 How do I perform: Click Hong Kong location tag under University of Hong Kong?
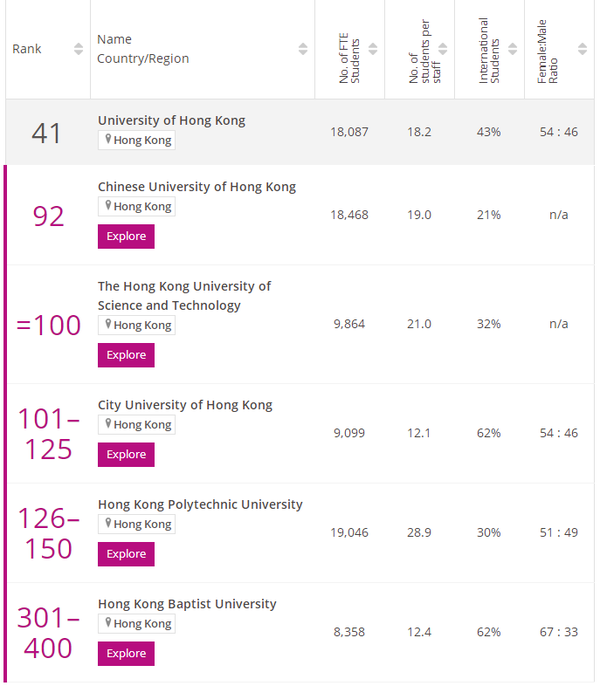coord(137,140)
